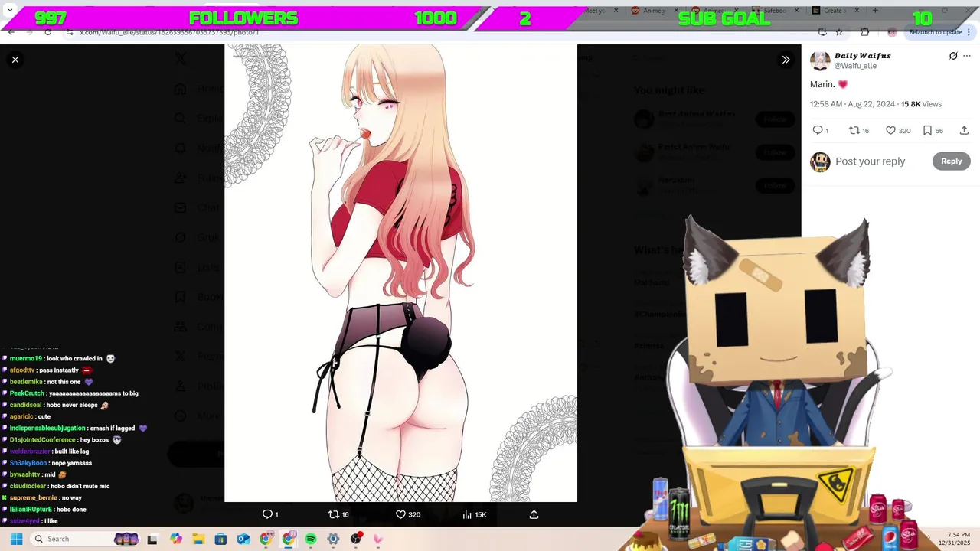Open the browser extensions puzzle icon

tap(864, 32)
